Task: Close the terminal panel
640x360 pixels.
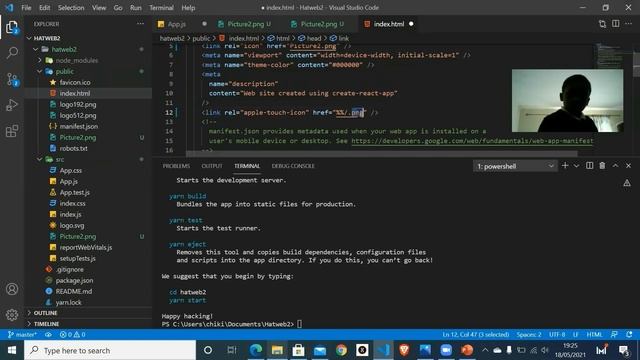Action: 628,165
